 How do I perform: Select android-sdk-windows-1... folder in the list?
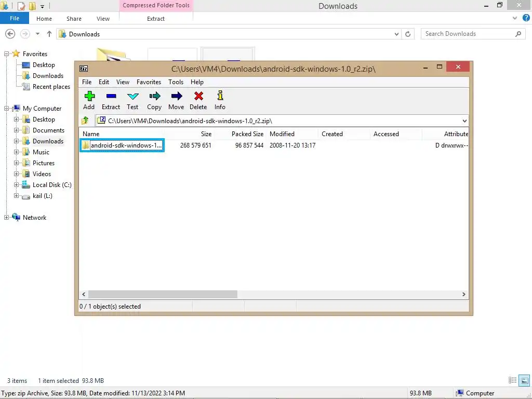pos(122,145)
